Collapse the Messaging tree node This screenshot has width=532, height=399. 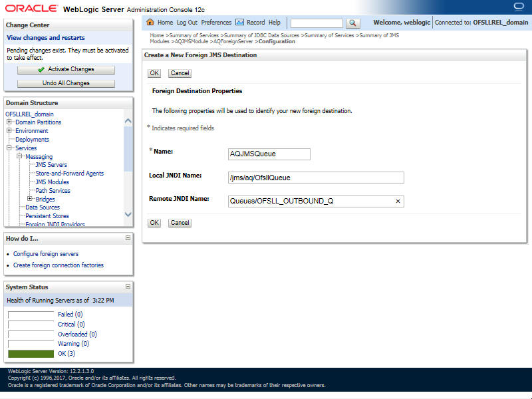click(19, 156)
